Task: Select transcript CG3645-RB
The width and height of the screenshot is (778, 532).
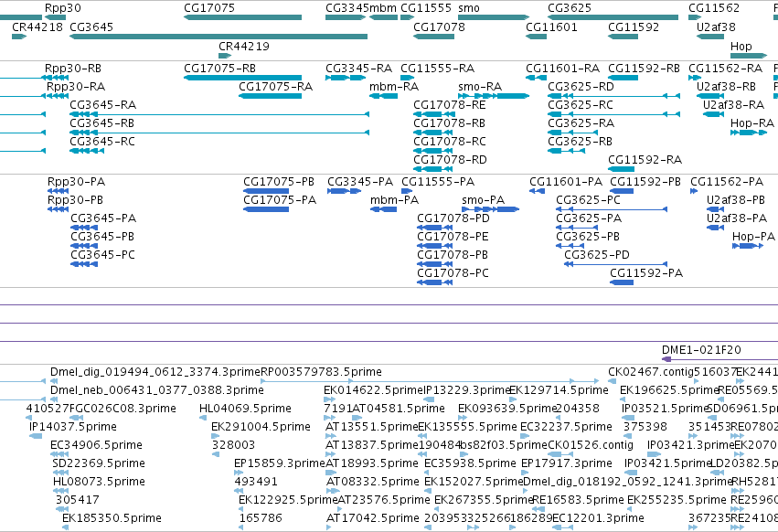Action: tap(219, 133)
